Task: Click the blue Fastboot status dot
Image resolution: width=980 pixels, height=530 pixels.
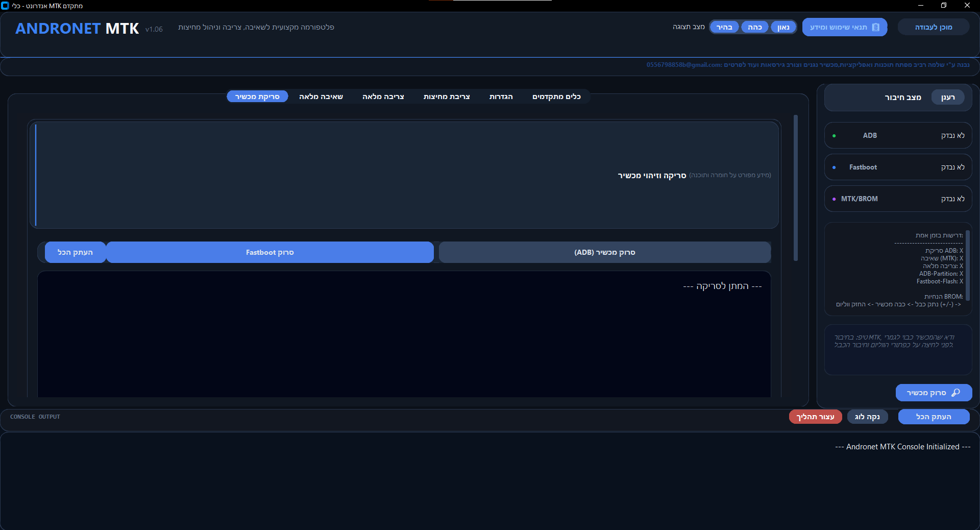Action: 834,167
